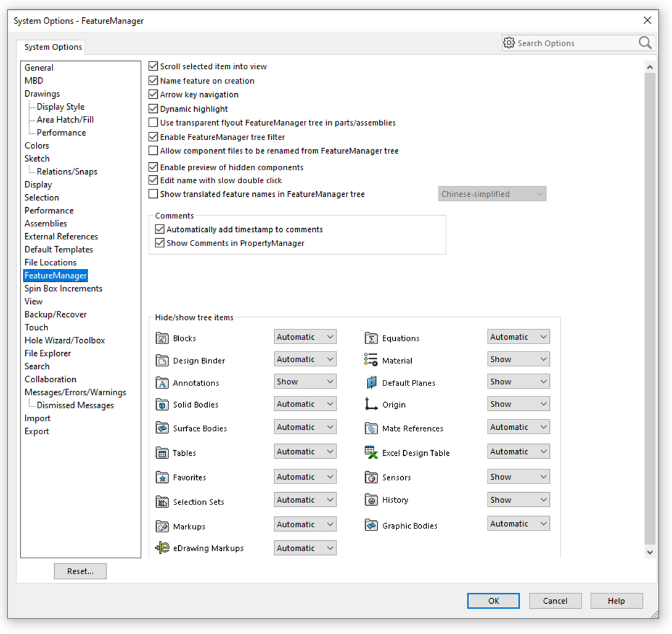
Task: Click the Origin icon
Action: [x=373, y=405]
